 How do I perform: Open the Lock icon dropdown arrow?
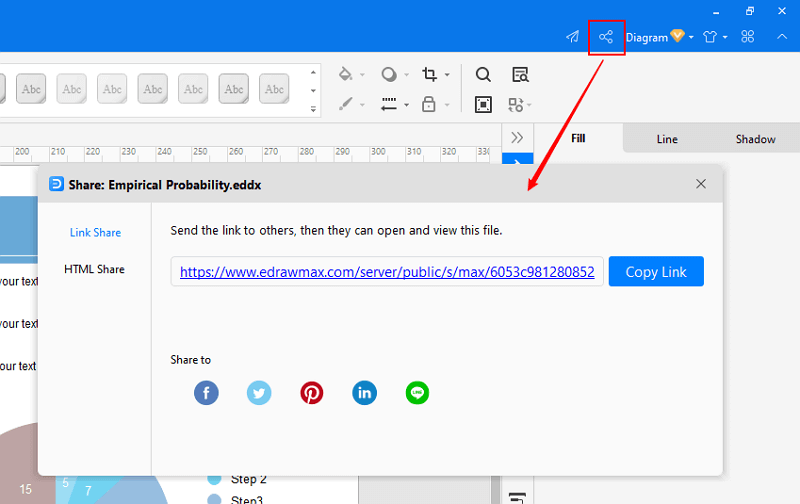click(447, 105)
